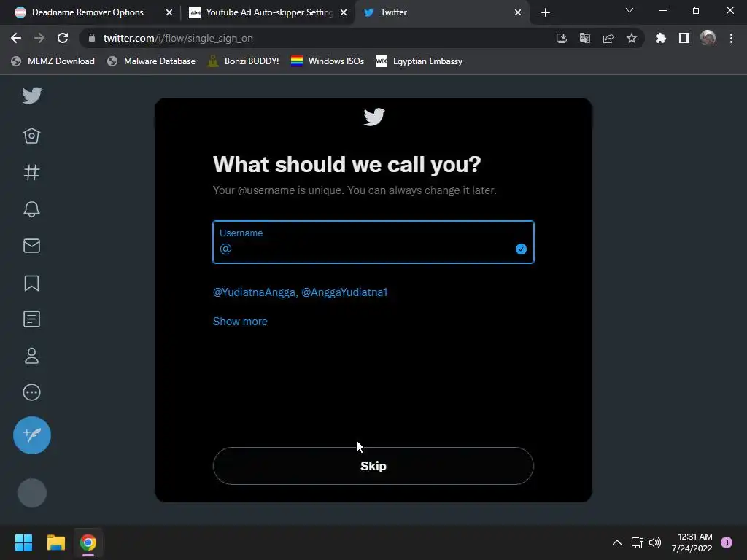The width and height of the screenshot is (747, 560).
Task: Open Bonzi BUDDY! bookmark
Action: tap(244, 61)
